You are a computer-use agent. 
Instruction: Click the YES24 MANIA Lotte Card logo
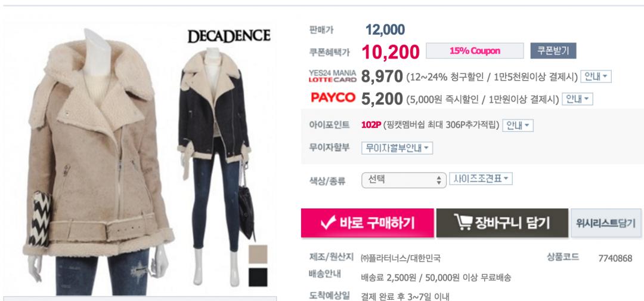tap(332, 76)
